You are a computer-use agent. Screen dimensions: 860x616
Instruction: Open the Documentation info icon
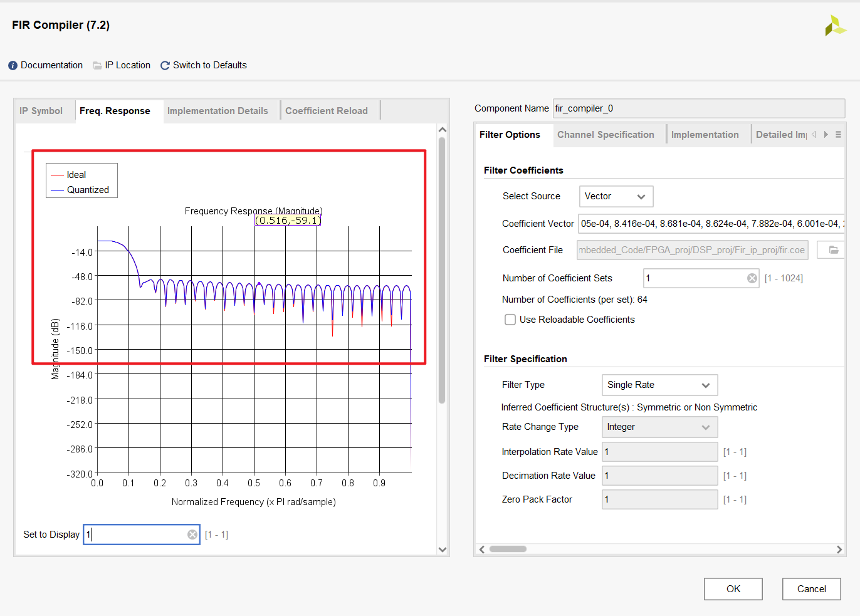click(13, 65)
